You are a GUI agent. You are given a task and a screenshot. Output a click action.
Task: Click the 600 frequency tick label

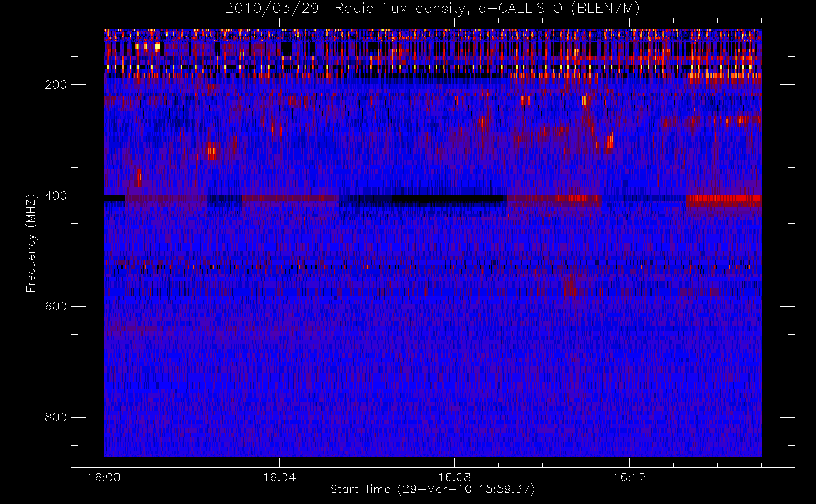point(55,306)
